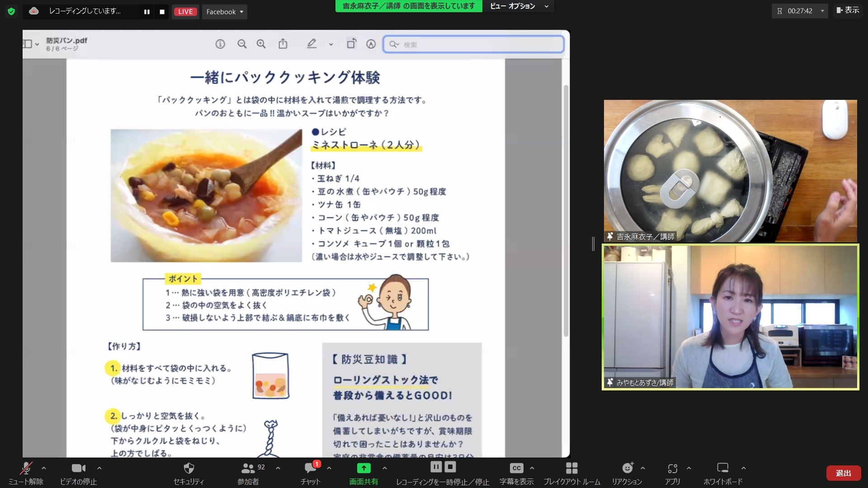Open the markup toolbar
The height and width of the screenshot is (488, 868).
pyautogui.click(x=371, y=44)
